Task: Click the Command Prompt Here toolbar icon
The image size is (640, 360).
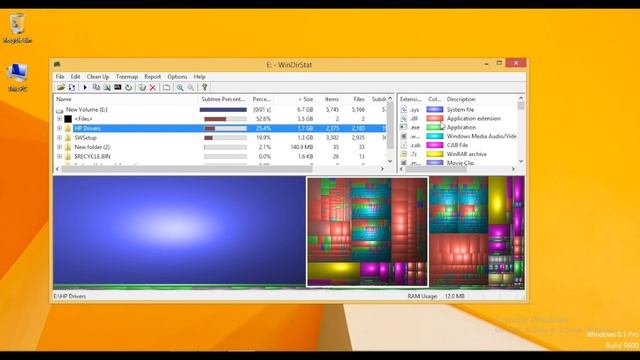Action: point(118,87)
